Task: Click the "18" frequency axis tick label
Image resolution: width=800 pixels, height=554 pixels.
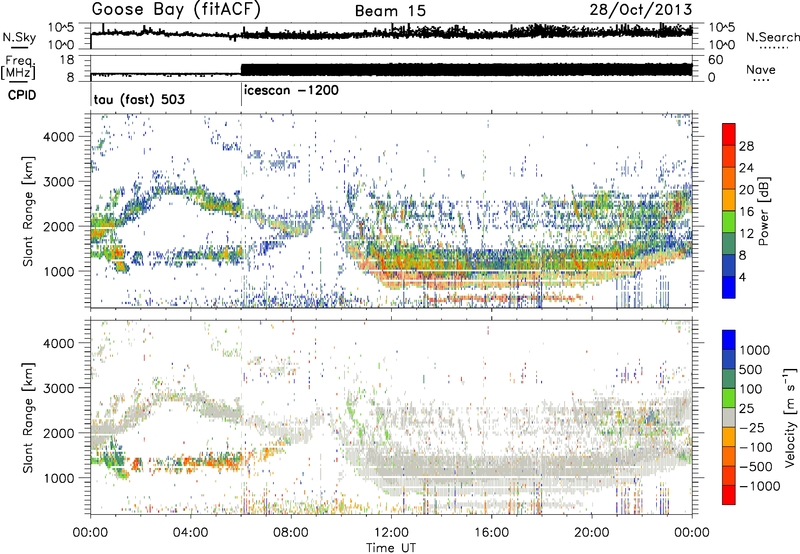Action: [x=67, y=60]
